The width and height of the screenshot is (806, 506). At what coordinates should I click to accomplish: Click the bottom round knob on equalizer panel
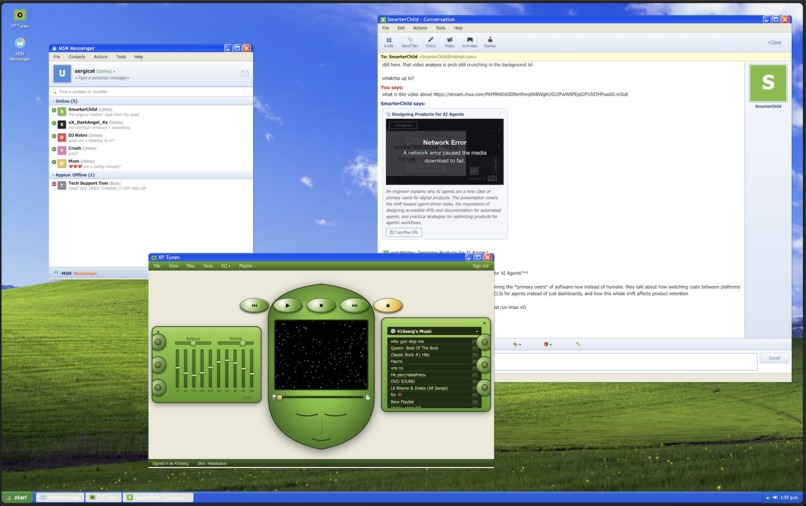pos(159,387)
